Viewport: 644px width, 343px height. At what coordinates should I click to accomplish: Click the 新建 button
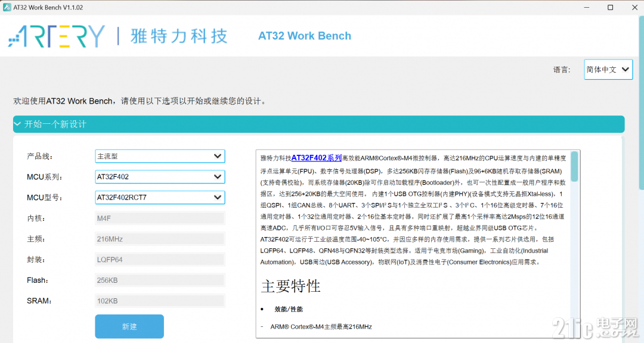pos(129,326)
